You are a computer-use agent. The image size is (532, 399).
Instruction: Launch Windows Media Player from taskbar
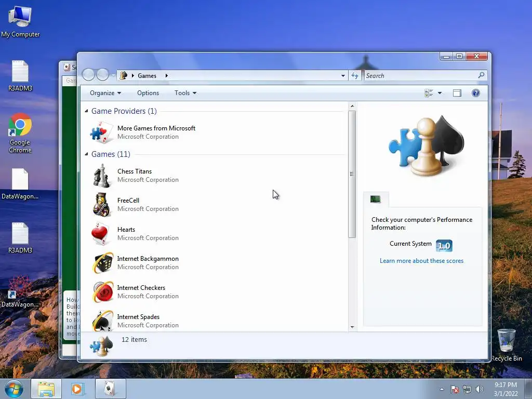pos(77,389)
